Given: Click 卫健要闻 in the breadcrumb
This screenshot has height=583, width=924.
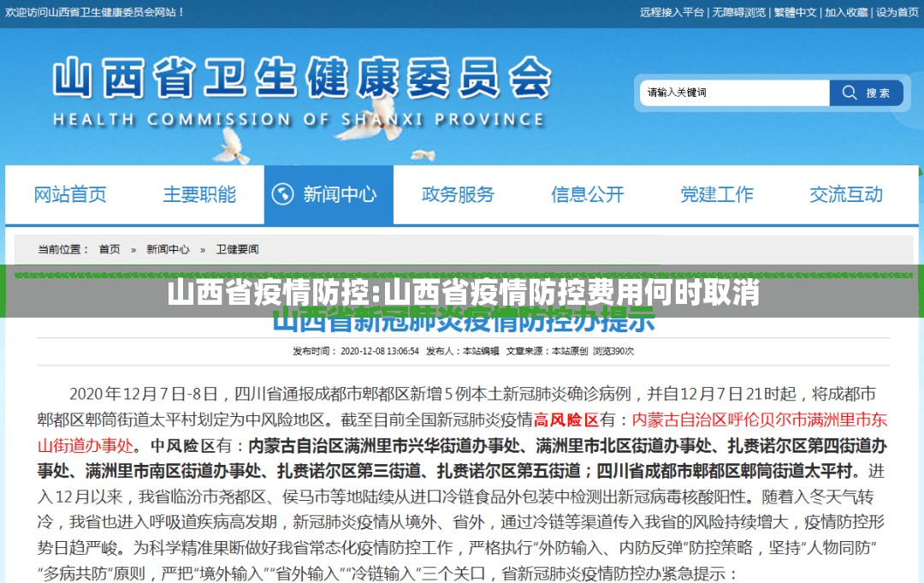Looking at the screenshot, I should tap(237, 249).
